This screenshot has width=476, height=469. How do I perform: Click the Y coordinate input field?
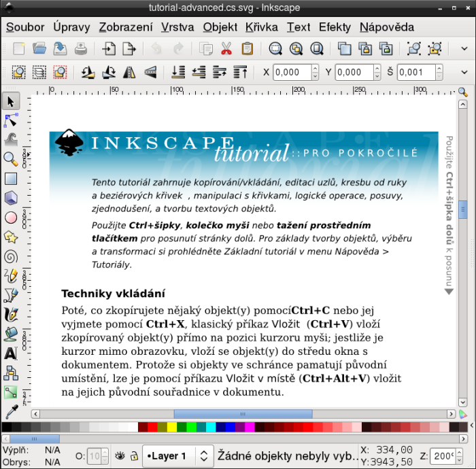[354, 72]
